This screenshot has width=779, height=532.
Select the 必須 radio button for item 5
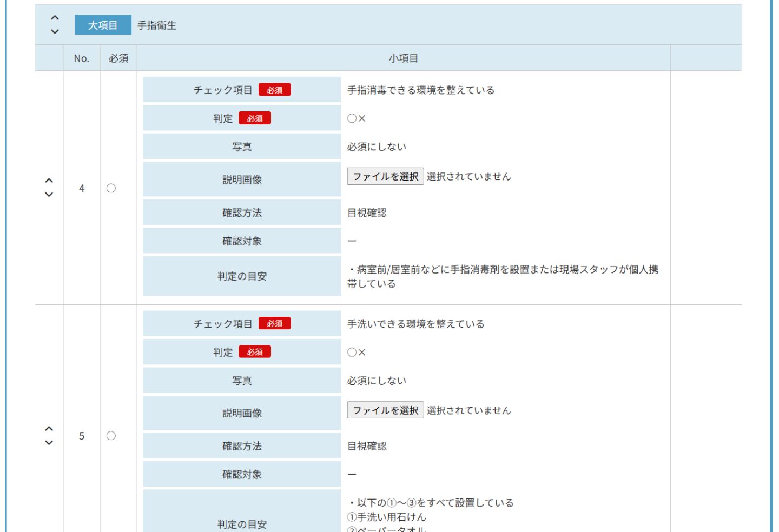[111, 436]
